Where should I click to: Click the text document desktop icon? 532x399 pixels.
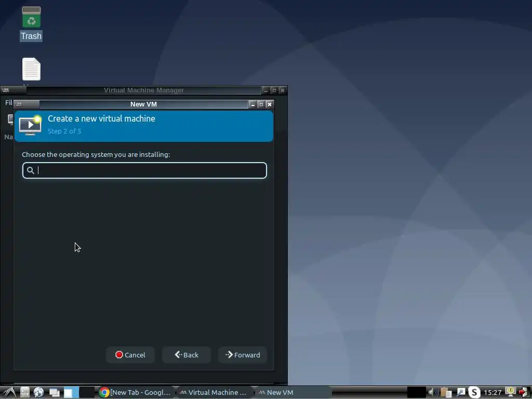coord(31,69)
